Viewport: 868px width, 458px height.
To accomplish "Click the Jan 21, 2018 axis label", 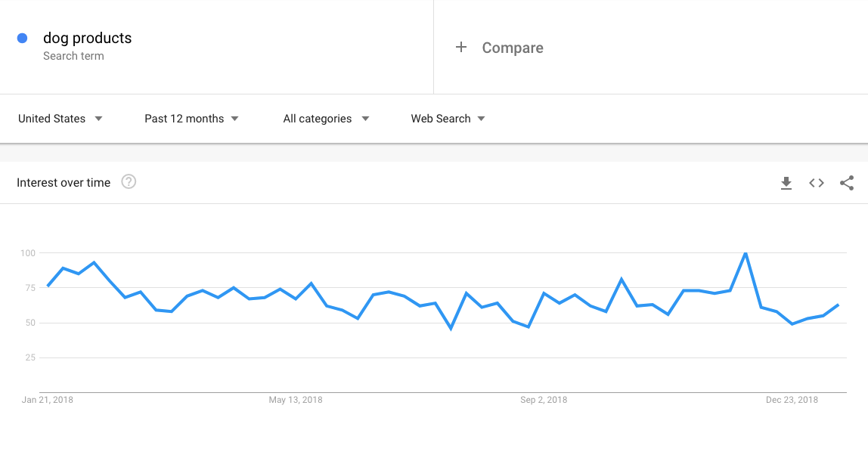I will (x=47, y=400).
